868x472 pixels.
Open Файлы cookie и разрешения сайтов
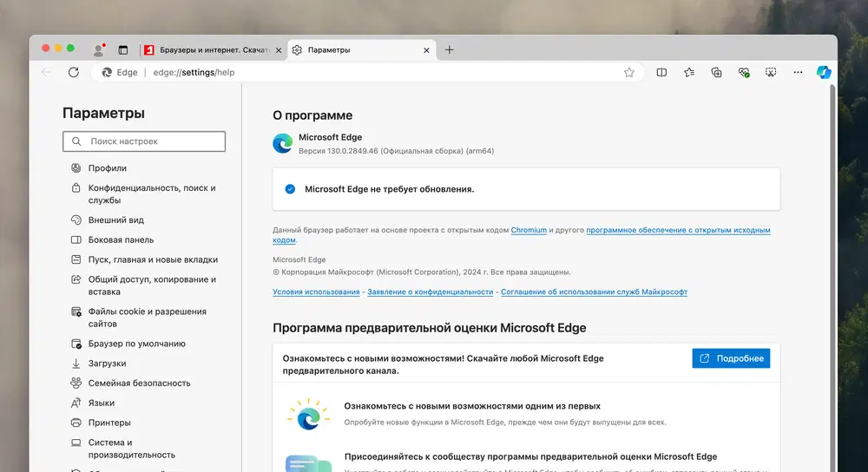(x=148, y=318)
